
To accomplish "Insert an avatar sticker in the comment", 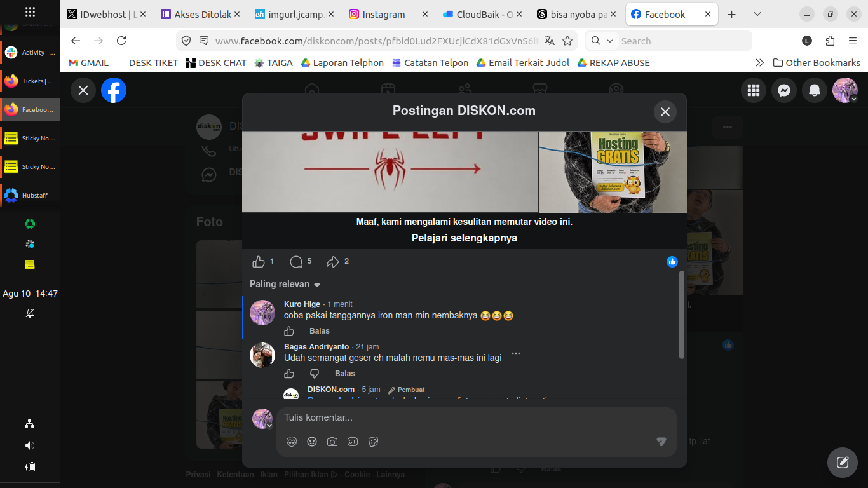I will pyautogui.click(x=292, y=442).
